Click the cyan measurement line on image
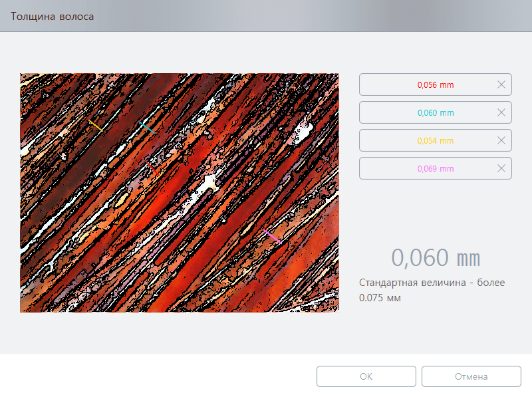This screenshot has height=399, width=532. tap(146, 127)
